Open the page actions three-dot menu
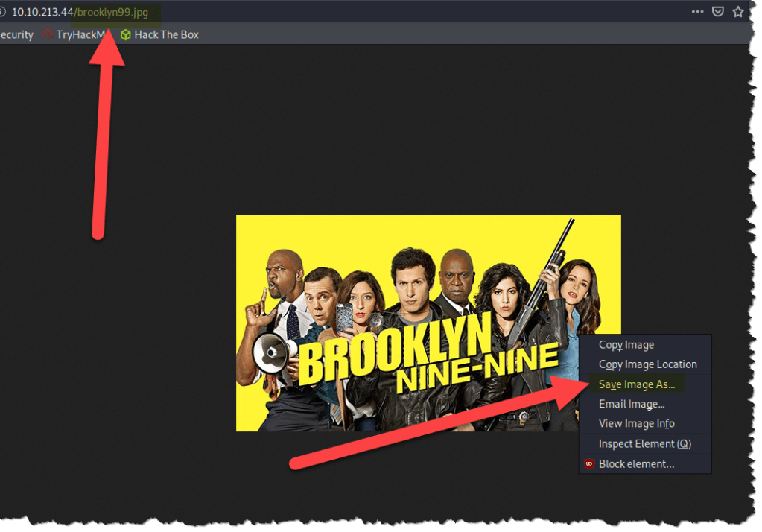Viewport: 762px width, 532px height. point(697,12)
